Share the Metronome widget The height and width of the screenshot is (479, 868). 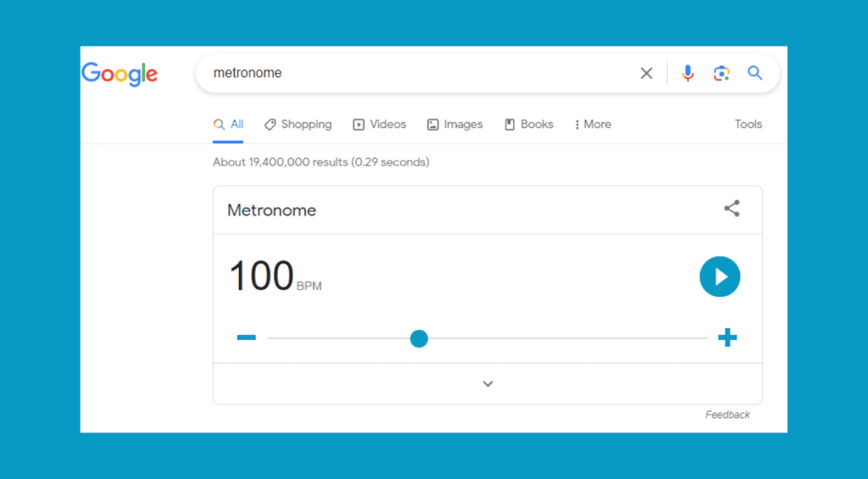tap(732, 209)
